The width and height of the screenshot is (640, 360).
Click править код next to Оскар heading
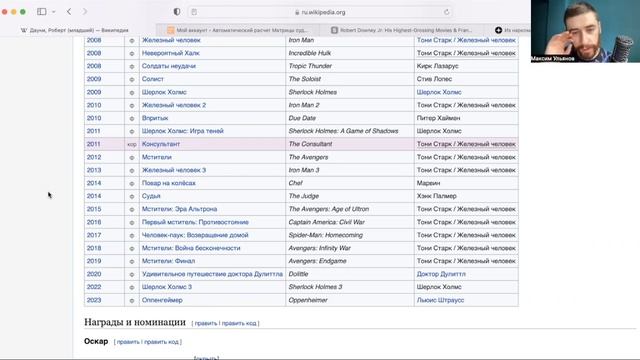click(162, 342)
